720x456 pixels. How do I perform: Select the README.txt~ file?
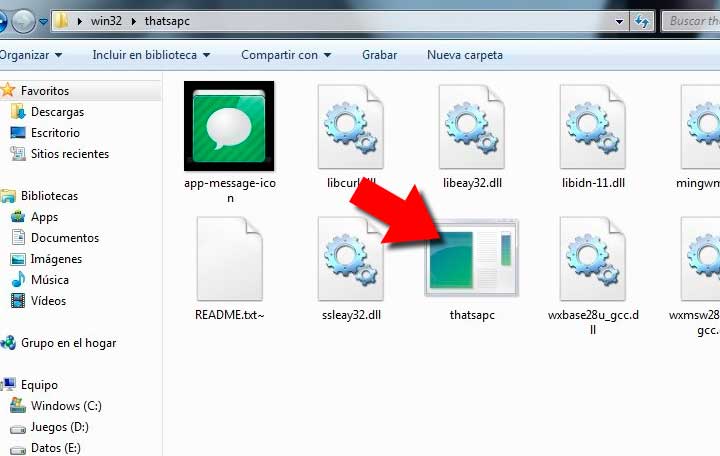point(229,258)
